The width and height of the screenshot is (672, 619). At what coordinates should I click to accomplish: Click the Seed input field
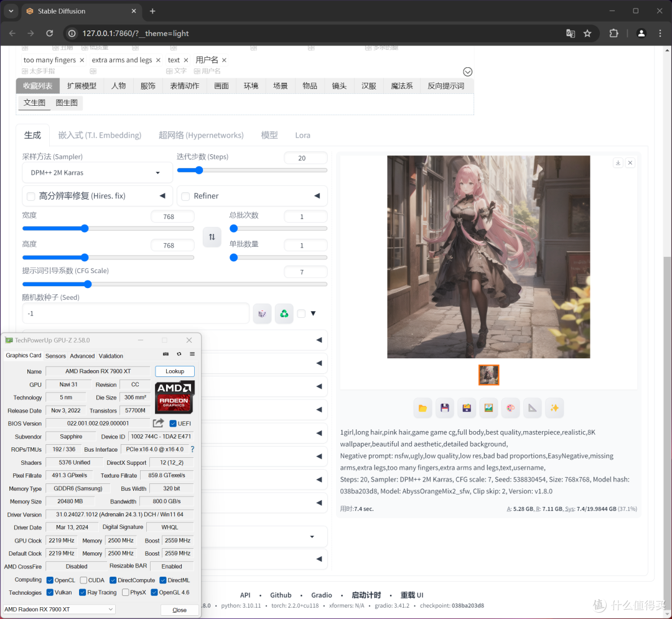[136, 314]
